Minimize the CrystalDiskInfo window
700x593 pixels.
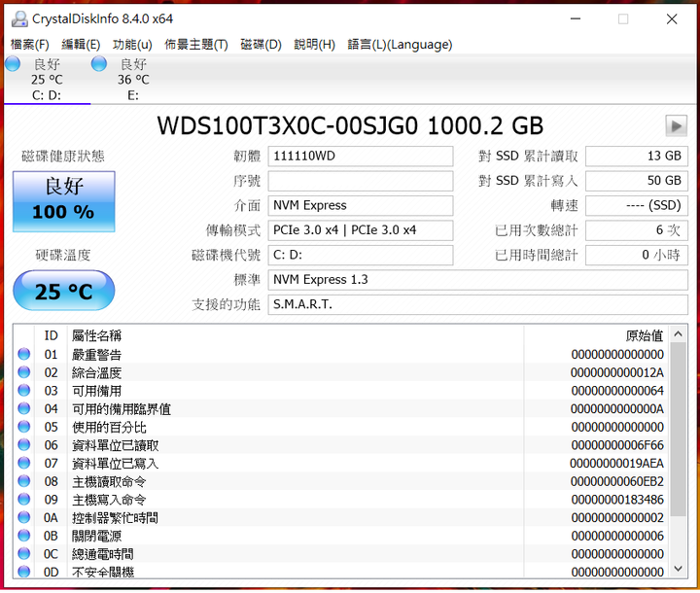tap(576, 18)
